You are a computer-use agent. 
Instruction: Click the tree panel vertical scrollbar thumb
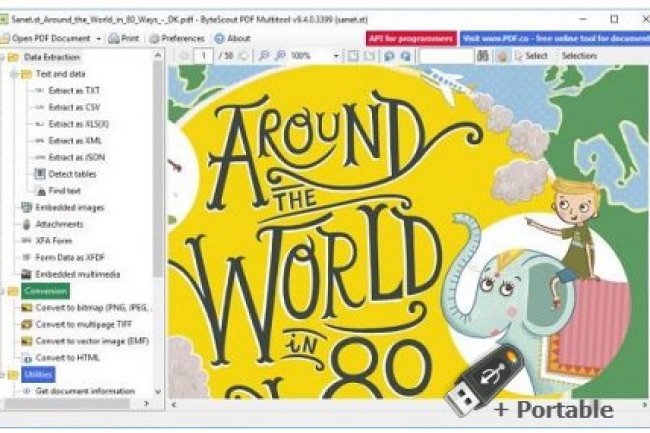click(x=158, y=168)
